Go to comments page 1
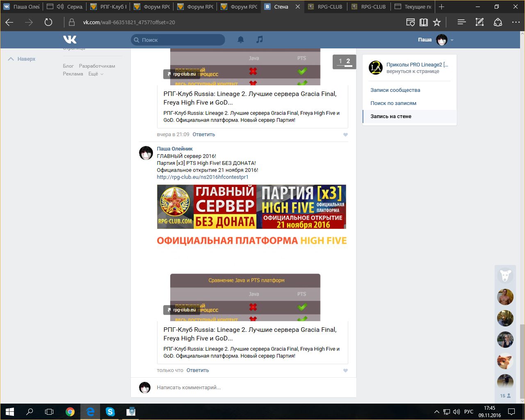525x420 pixels. point(340,61)
